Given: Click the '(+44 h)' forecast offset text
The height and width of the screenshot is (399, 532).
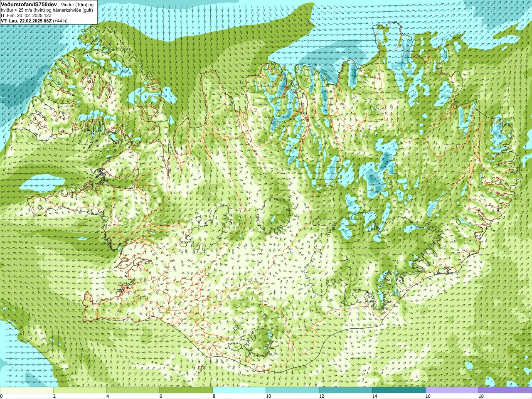Looking at the screenshot, I should tap(60, 21).
